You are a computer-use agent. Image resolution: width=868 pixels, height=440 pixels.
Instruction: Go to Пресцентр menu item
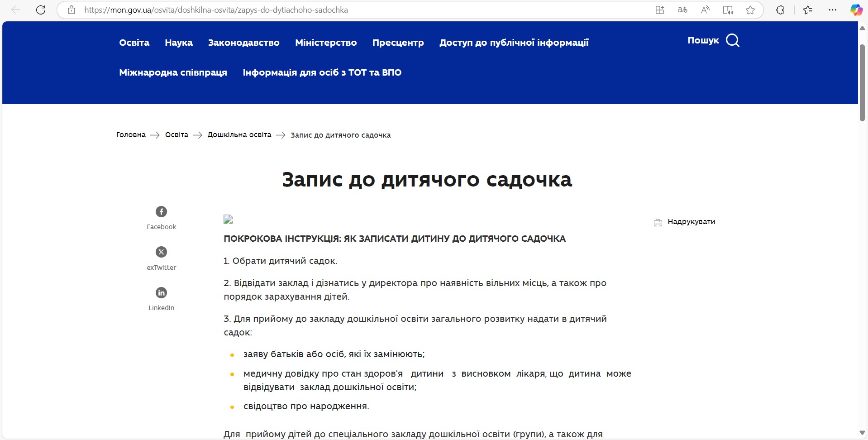(x=398, y=43)
